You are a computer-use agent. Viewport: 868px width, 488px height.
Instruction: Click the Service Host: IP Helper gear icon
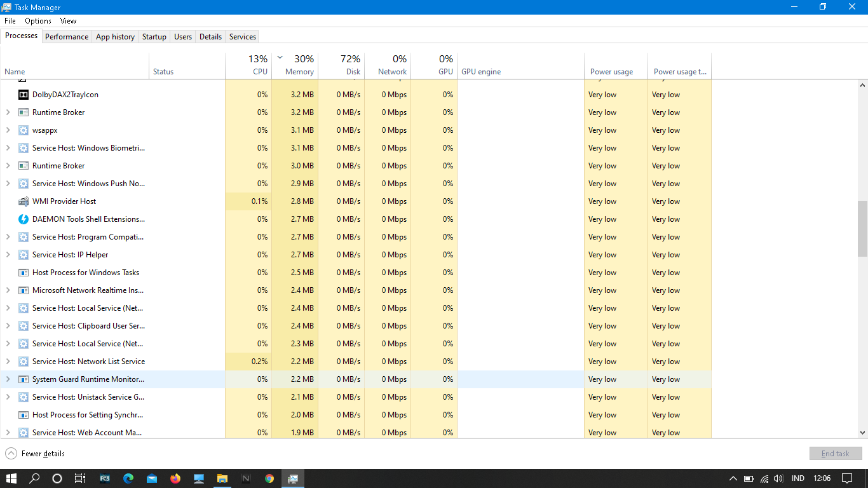coord(23,255)
